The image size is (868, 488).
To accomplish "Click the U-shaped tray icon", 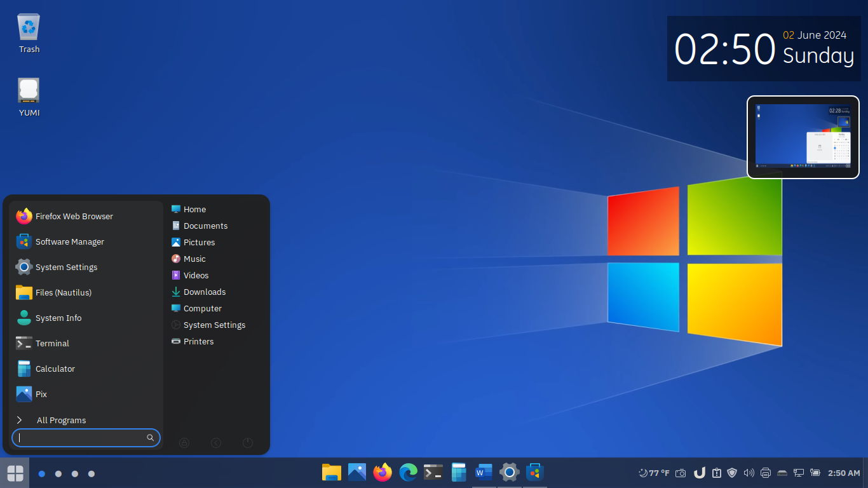I will coord(700,473).
